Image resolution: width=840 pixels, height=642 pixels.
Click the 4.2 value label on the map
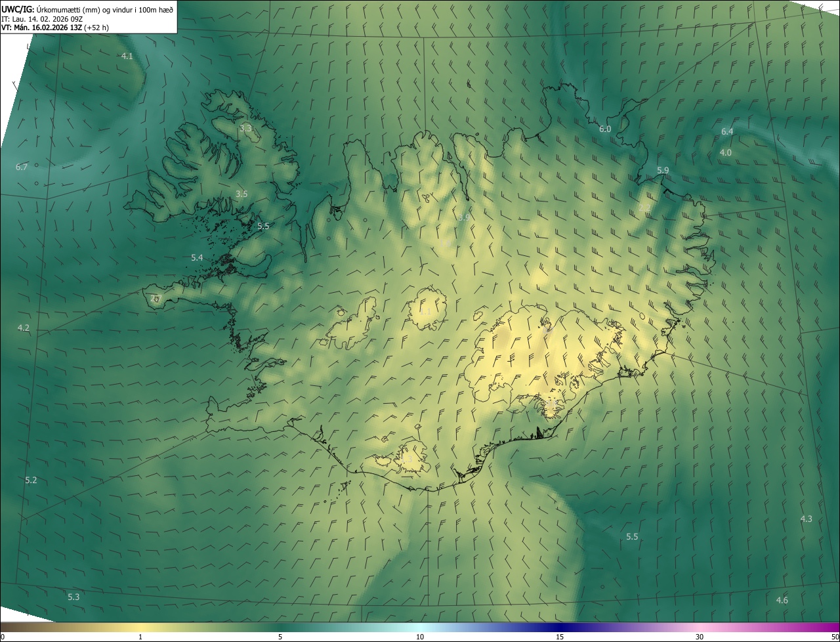[24, 328]
